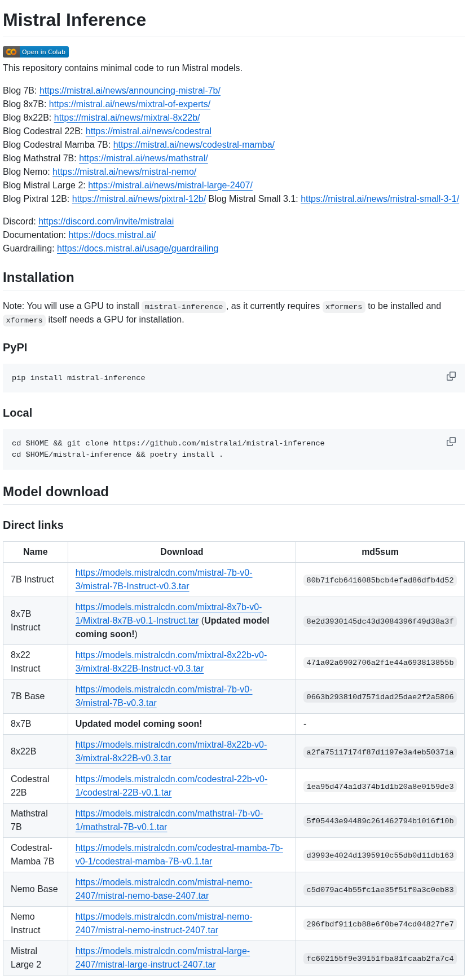467x980 pixels.
Task: Select md5sum 296fbdf911cb88e6f0be74cd04827fe7
Action: (380, 924)
